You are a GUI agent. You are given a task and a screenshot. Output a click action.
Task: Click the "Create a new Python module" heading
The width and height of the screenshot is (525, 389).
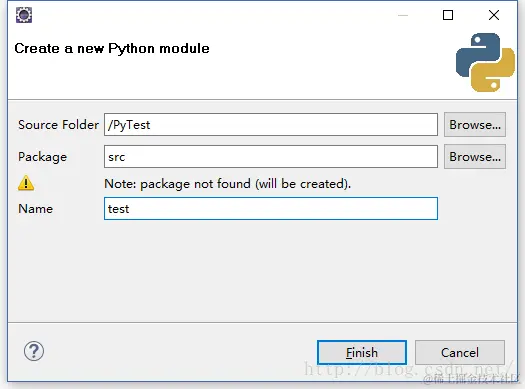(112, 49)
